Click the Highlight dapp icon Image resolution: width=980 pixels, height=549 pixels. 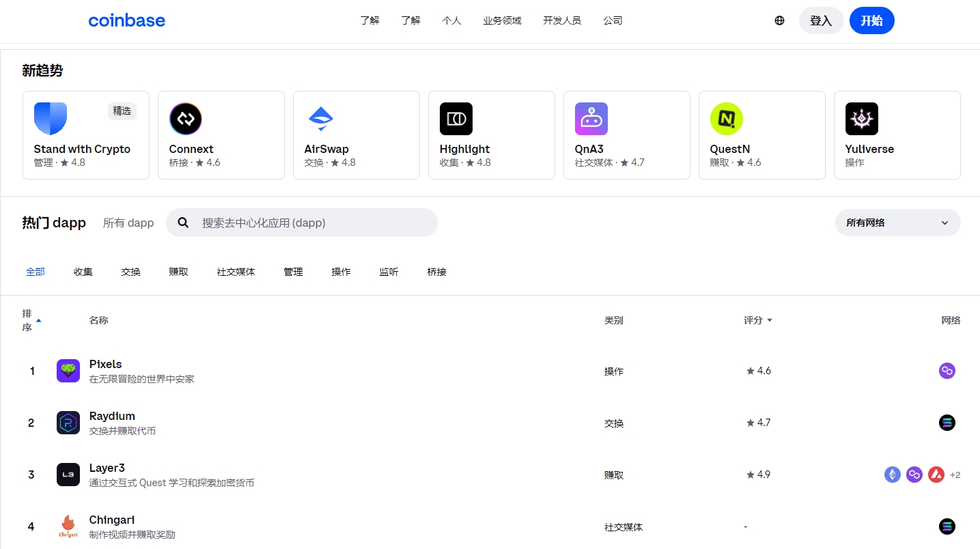(456, 118)
